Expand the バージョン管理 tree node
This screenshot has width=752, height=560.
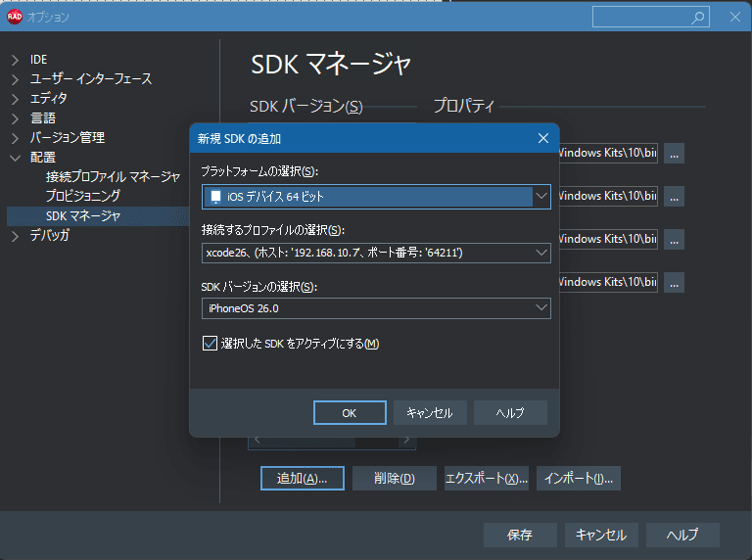coord(15,138)
